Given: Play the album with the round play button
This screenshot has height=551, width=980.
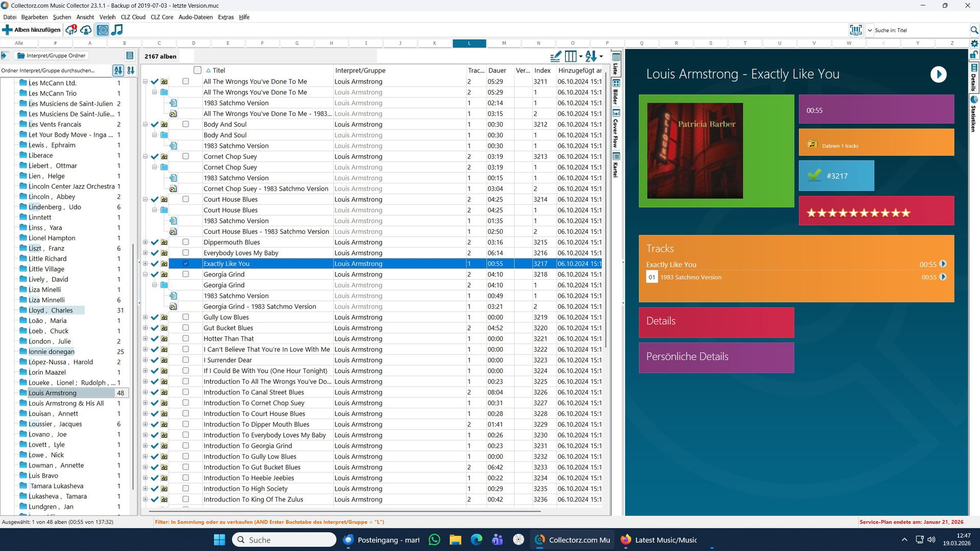Looking at the screenshot, I should click(x=938, y=74).
